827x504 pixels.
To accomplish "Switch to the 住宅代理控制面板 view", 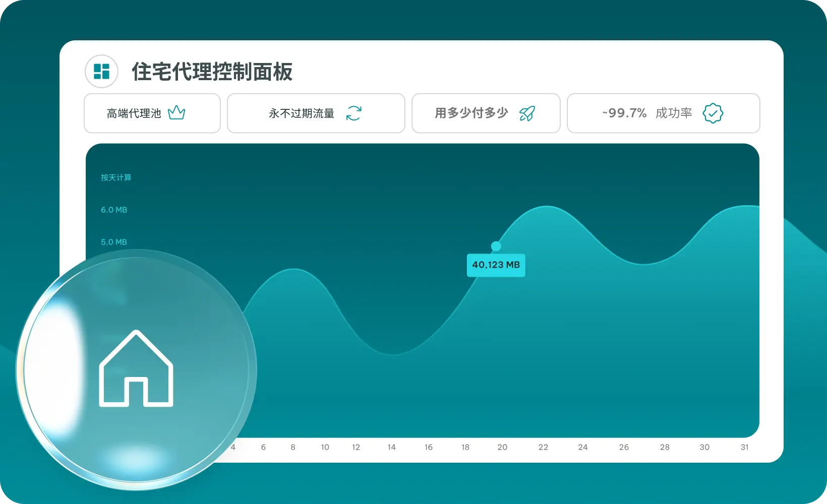I will (212, 72).
